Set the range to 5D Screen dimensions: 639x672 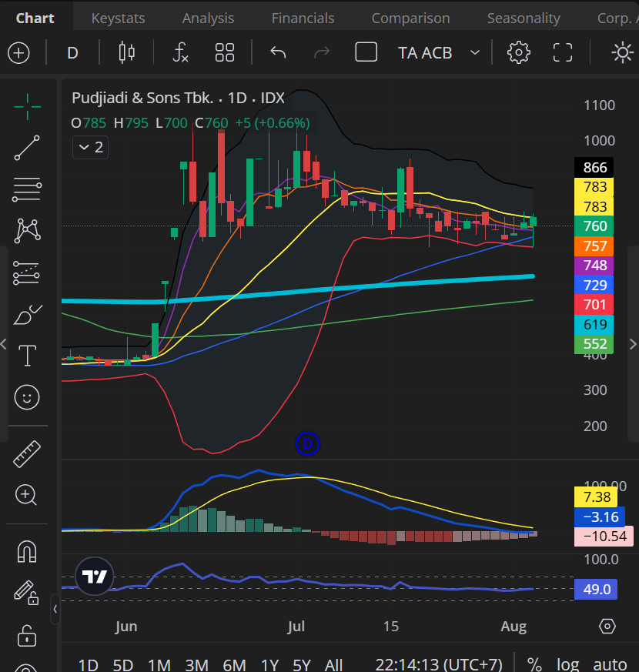click(123, 665)
